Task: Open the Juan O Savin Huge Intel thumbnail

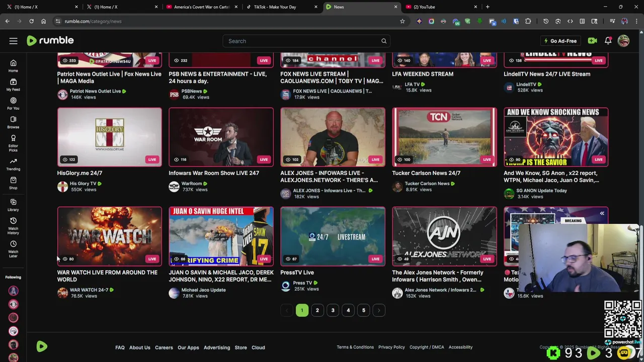Action: click(x=221, y=236)
